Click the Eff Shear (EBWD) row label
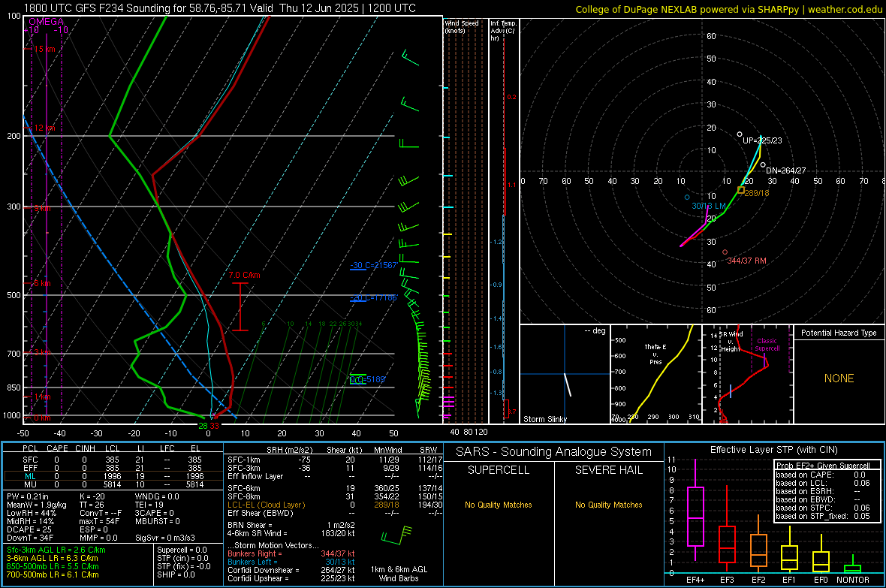Screen dimensions: 886x588 click(x=261, y=513)
